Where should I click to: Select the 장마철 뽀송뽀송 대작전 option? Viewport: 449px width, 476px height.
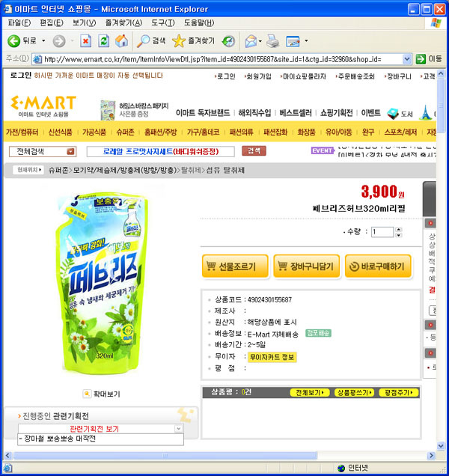100,439
